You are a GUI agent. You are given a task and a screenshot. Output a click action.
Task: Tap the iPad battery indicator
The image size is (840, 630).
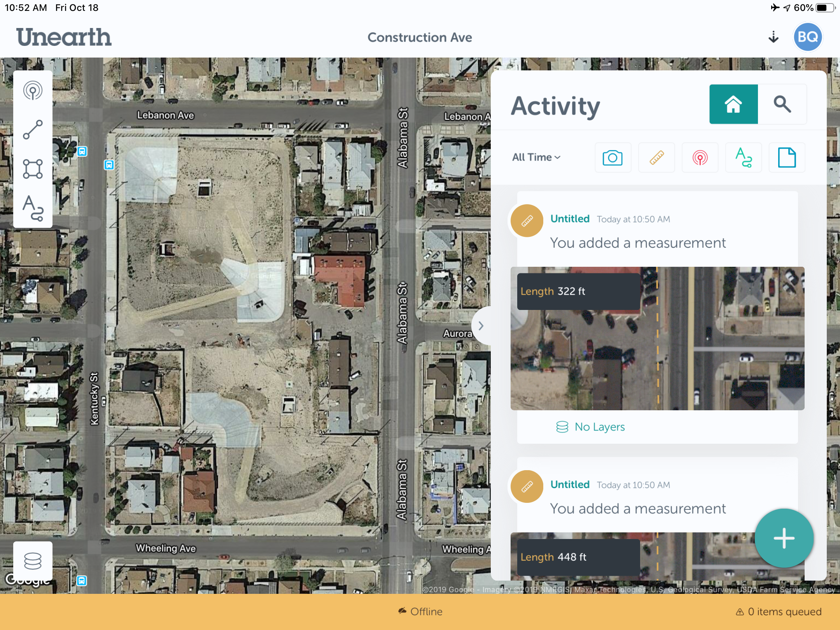pos(824,8)
